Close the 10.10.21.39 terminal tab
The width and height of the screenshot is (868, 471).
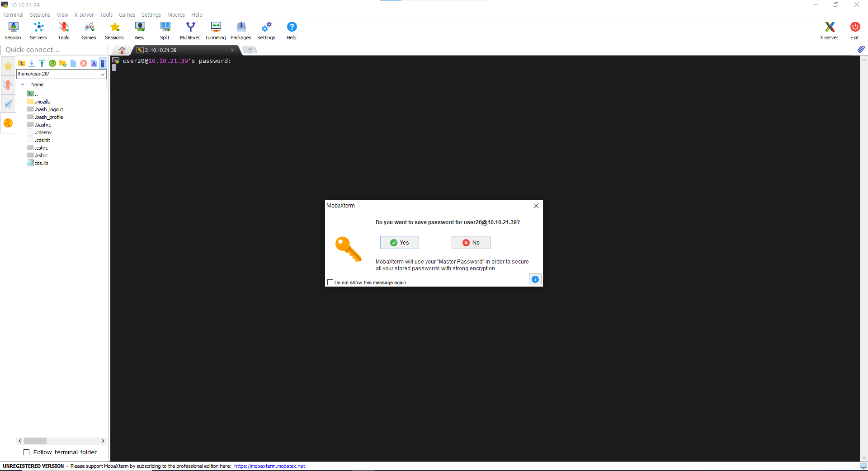pos(233,50)
